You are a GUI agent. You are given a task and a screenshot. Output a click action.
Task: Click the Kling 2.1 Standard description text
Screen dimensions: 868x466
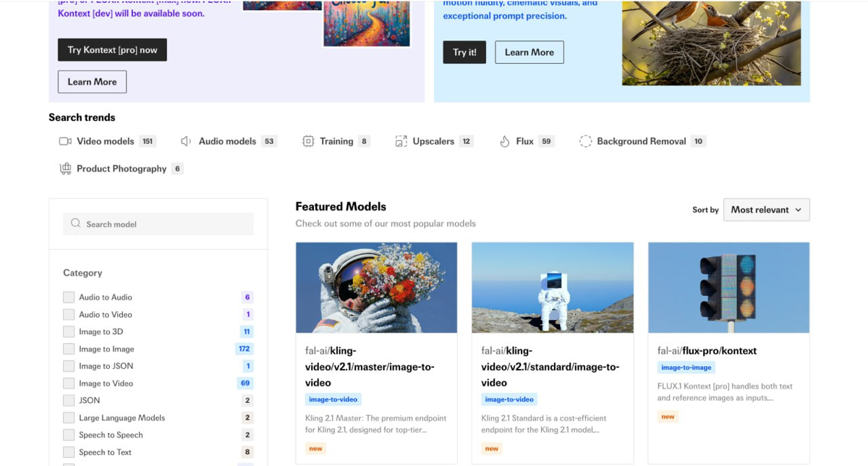(544, 423)
